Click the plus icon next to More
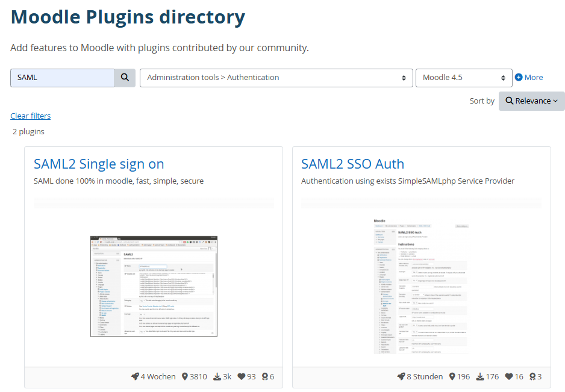The image size is (565, 392). (x=519, y=78)
